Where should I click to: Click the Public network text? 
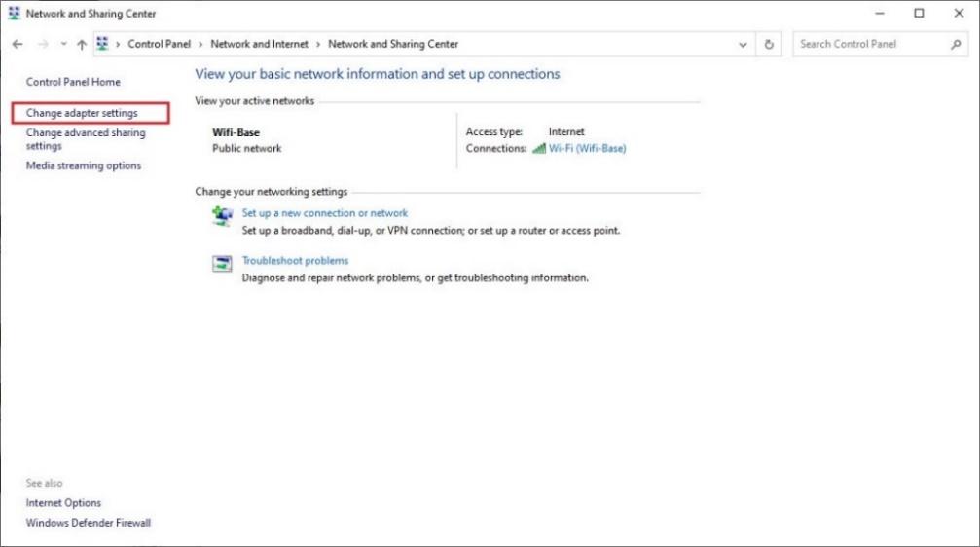coord(247,148)
